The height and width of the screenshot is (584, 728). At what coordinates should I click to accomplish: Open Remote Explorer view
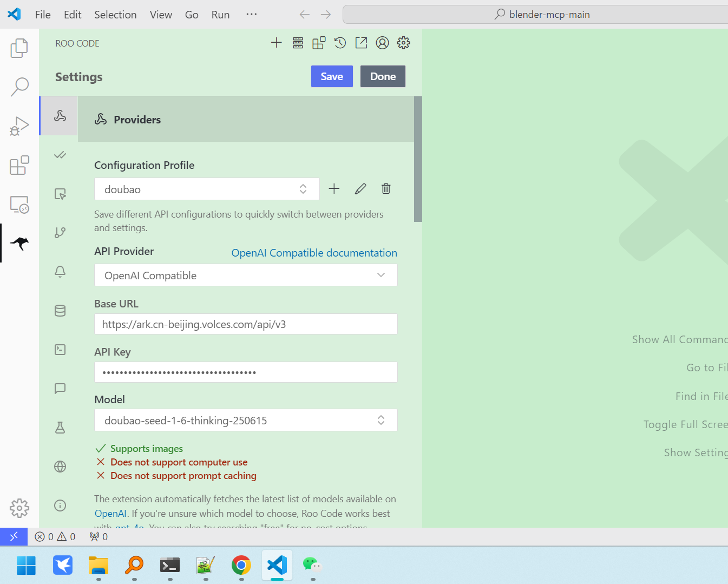point(19,205)
